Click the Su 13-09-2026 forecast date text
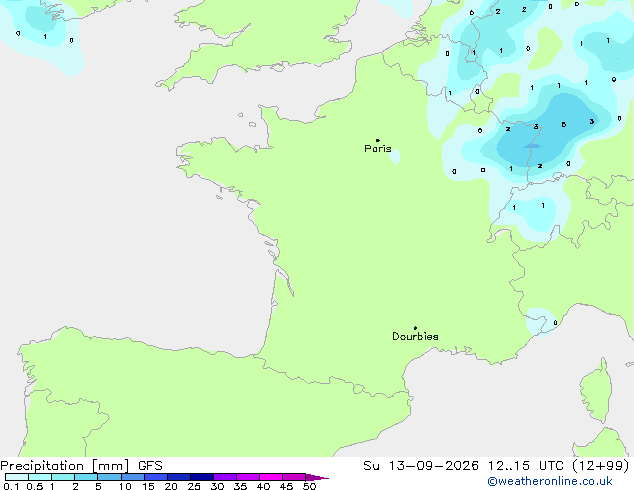The width and height of the screenshot is (634, 490). point(421,465)
